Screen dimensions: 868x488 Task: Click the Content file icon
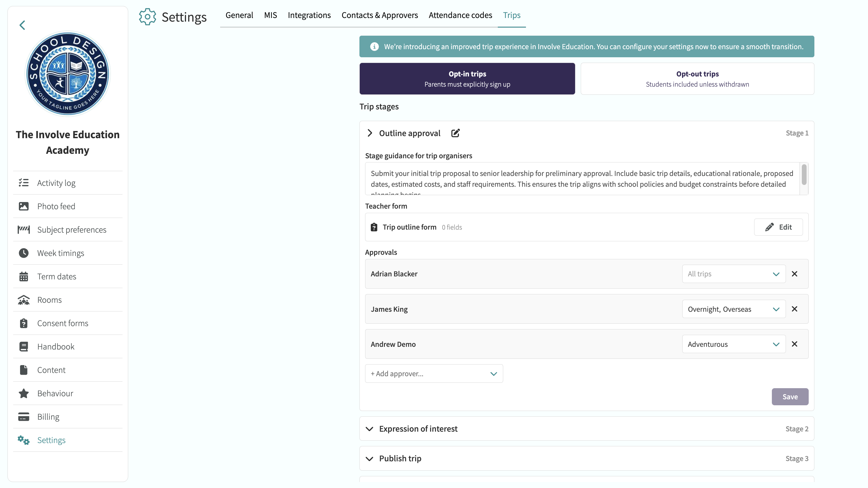pyautogui.click(x=24, y=370)
